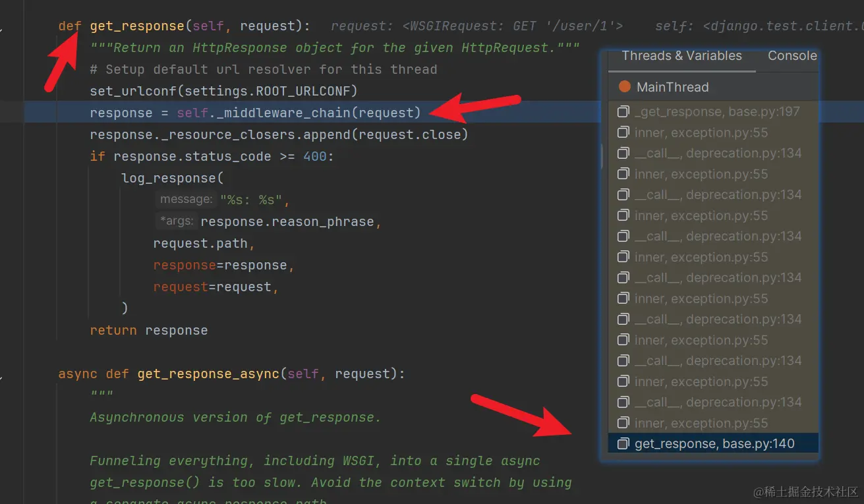Click the return response statement
The width and height of the screenshot is (864, 504).
coord(149,330)
